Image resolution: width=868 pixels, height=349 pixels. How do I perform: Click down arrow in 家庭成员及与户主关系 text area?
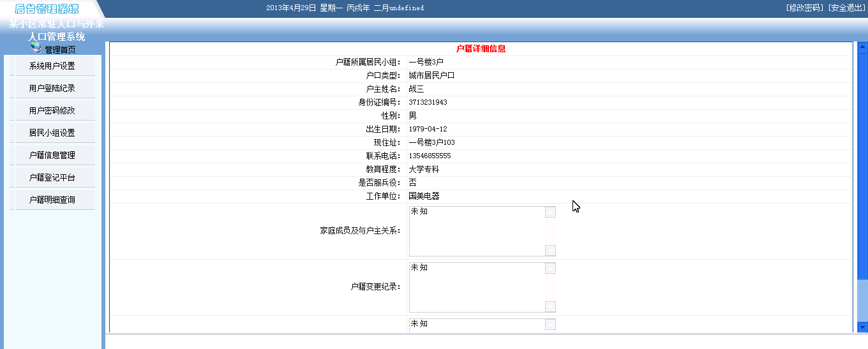coord(550,250)
